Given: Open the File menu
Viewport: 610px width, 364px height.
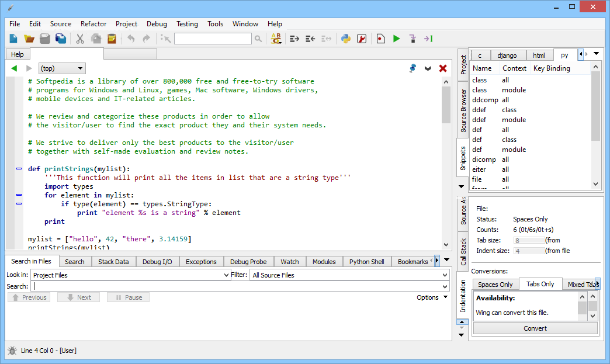Looking at the screenshot, I should click(x=15, y=24).
